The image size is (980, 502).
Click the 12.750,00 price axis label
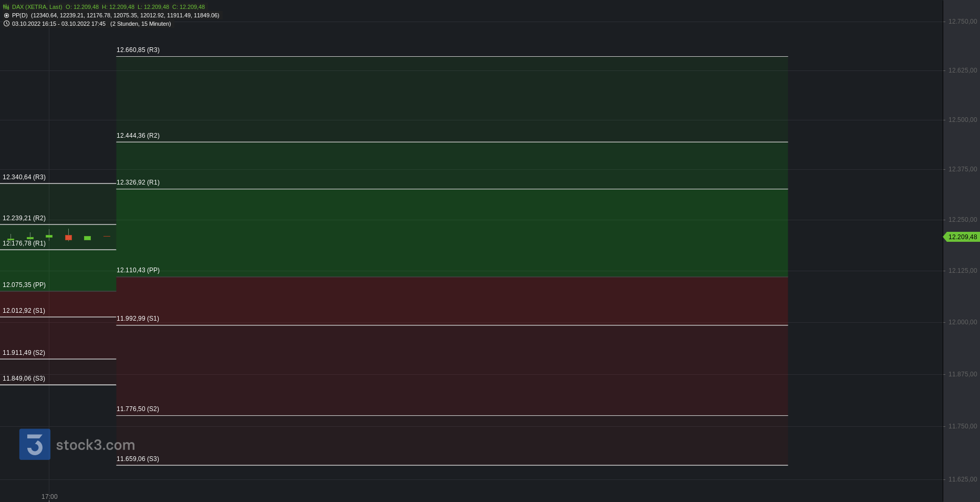963,22
